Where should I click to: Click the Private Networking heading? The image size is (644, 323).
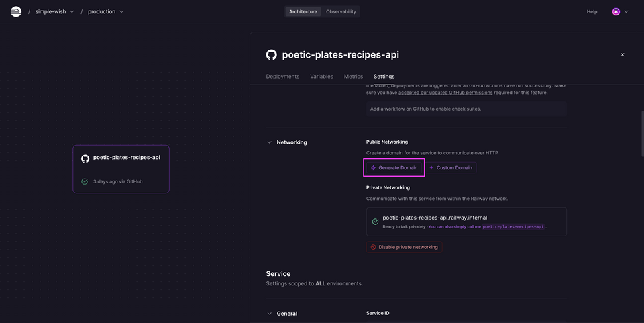pyautogui.click(x=388, y=187)
